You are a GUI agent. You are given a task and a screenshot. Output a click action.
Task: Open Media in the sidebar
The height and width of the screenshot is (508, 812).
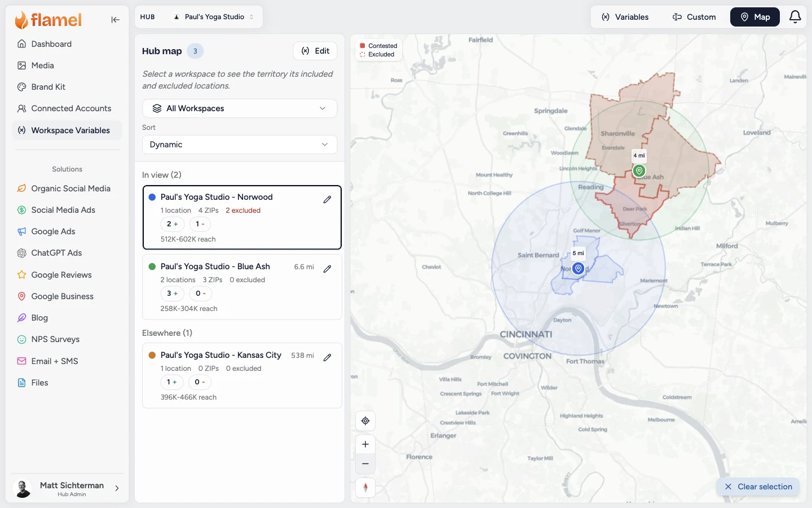click(x=67, y=65)
